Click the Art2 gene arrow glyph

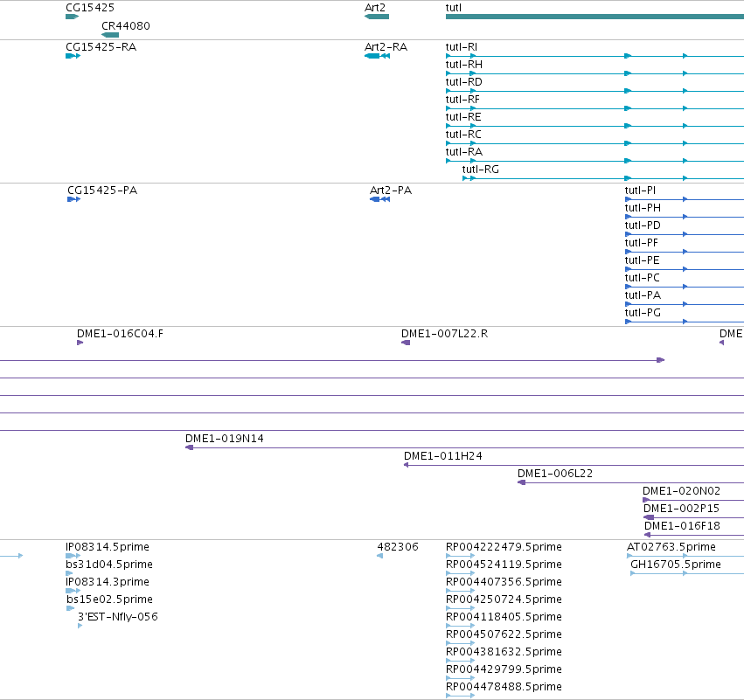pyautogui.click(x=377, y=17)
